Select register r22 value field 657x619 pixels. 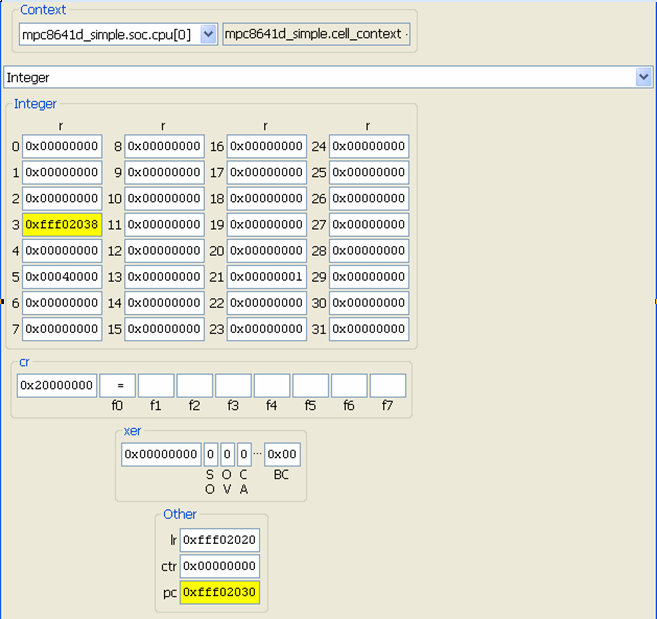pyautogui.click(x=266, y=303)
